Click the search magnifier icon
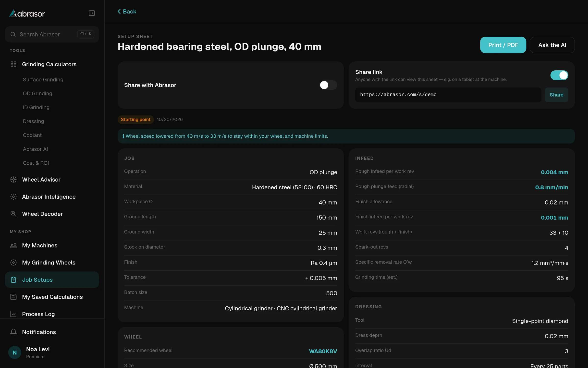The height and width of the screenshot is (368, 588). 13,34
